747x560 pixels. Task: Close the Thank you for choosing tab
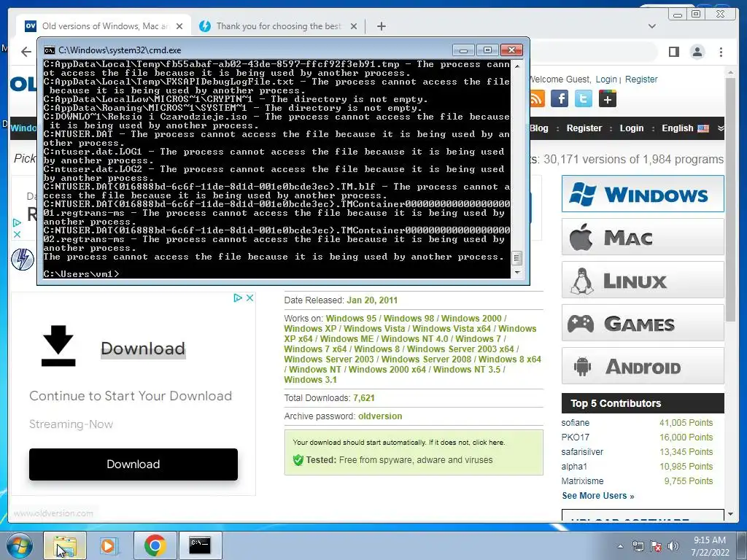tap(354, 26)
